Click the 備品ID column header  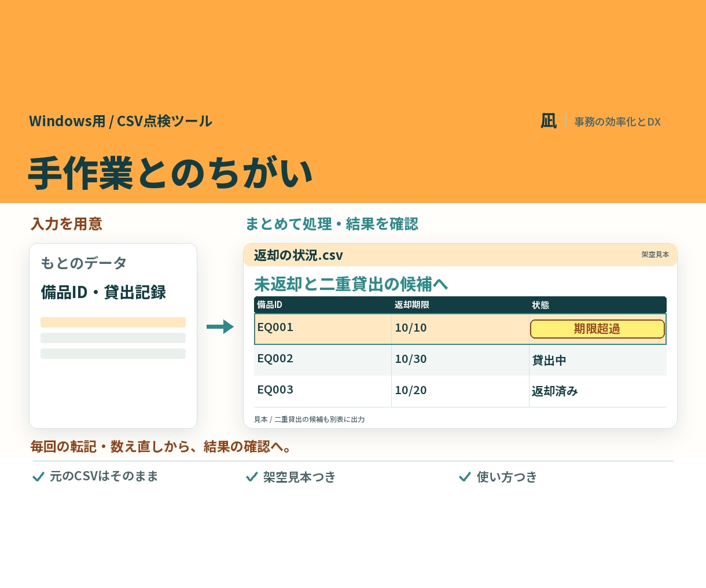click(x=270, y=304)
